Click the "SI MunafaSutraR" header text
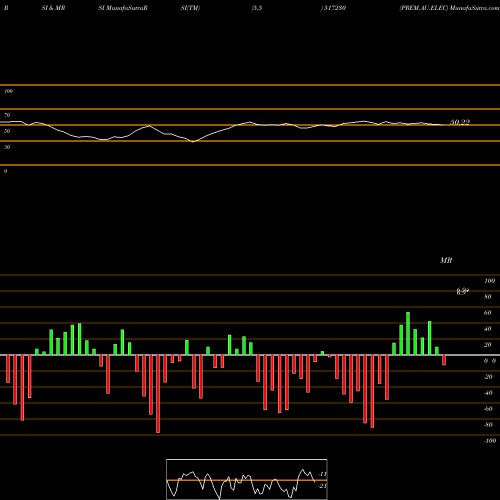This screenshot has height=500, width=500. (x=123, y=8)
